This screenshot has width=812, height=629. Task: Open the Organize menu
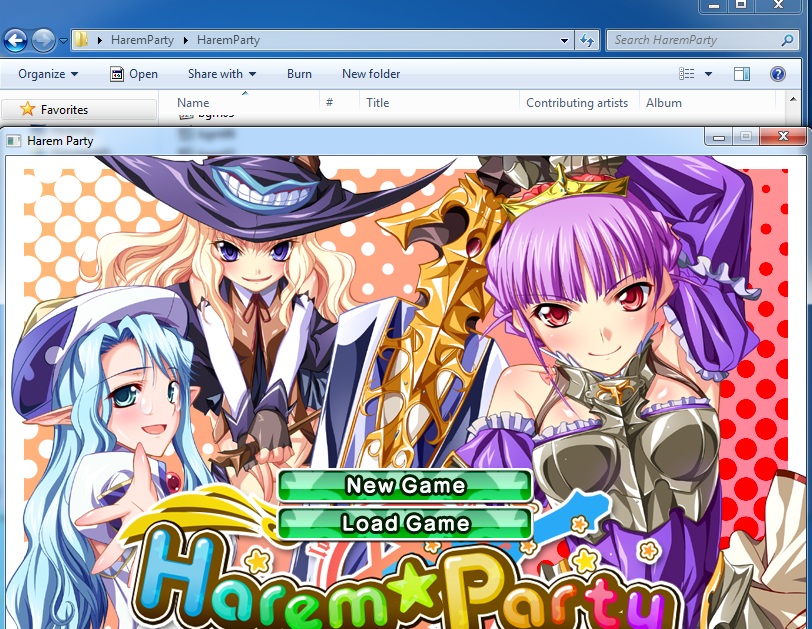click(x=48, y=74)
